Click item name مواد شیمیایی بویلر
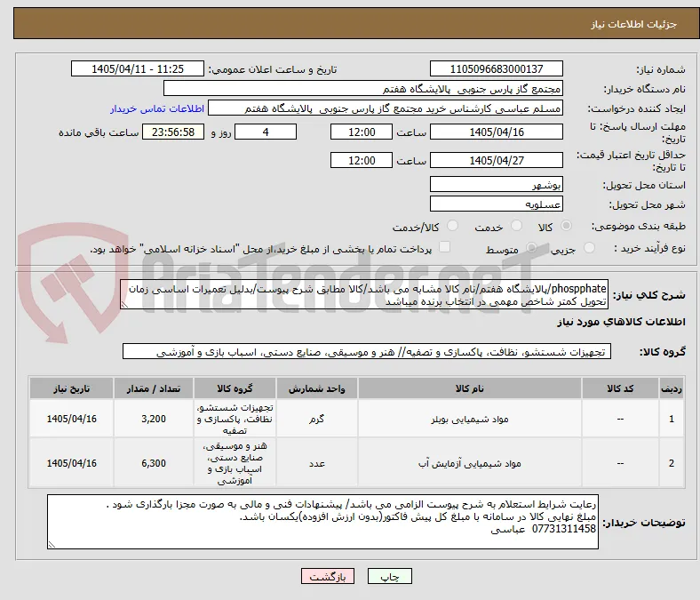The width and height of the screenshot is (700, 600). [470, 419]
